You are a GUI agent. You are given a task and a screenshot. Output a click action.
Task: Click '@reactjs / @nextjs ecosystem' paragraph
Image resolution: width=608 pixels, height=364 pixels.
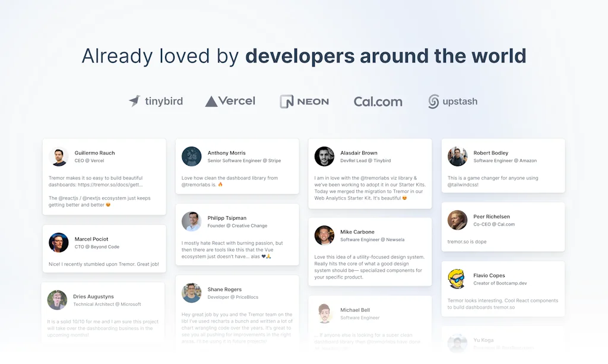tap(99, 201)
